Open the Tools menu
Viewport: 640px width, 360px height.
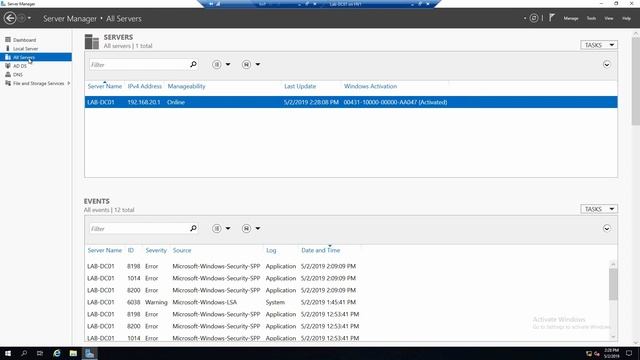click(x=591, y=18)
